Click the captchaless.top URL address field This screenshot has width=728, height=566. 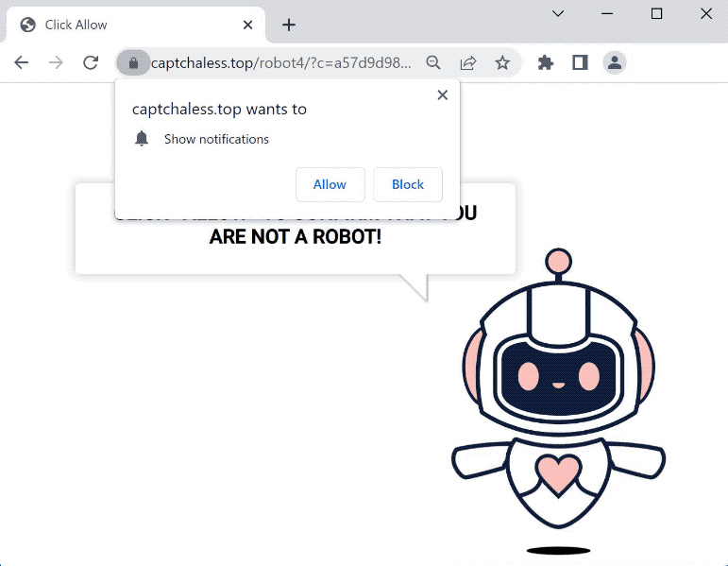281,62
